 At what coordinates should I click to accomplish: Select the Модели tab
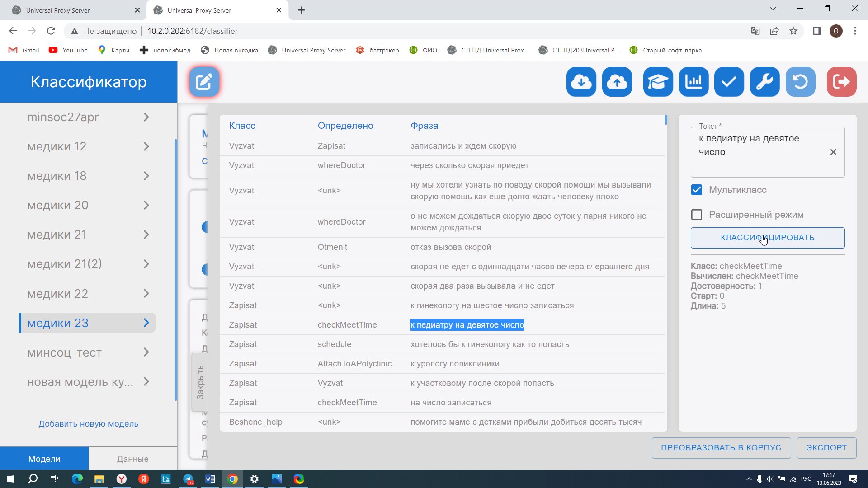click(x=44, y=459)
